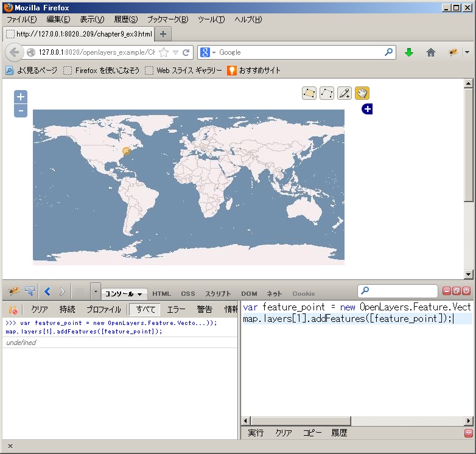Screen dimensions: 476x454
Task: Select the draw point tool
Action: tap(345, 93)
